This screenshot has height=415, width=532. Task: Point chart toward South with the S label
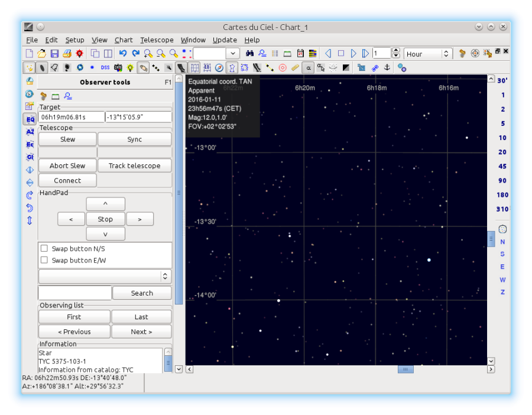502,254
